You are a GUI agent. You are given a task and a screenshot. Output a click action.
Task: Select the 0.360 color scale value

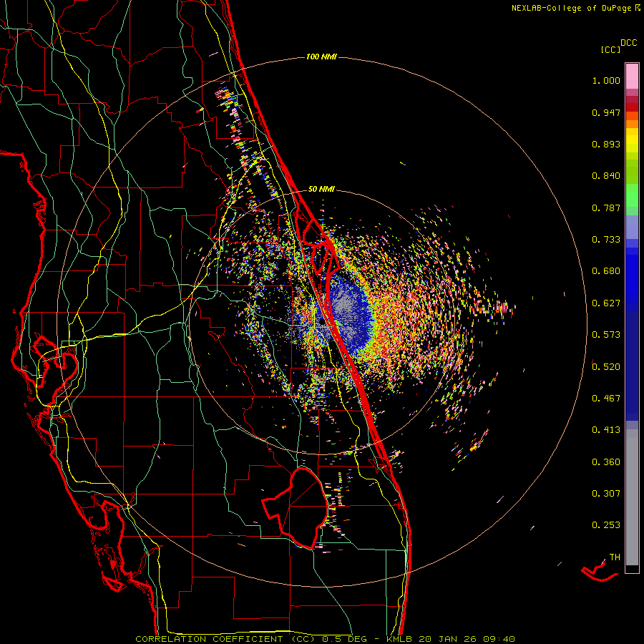click(606, 462)
